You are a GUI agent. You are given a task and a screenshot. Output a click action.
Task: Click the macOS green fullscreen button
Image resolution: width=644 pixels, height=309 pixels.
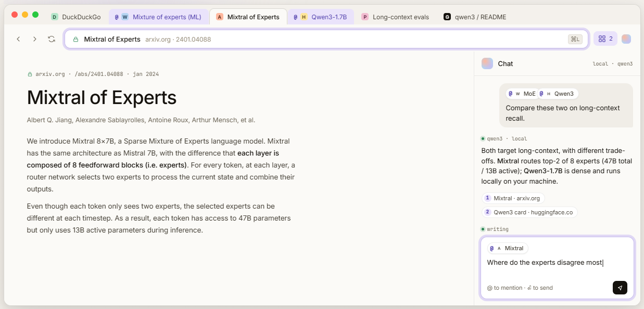click(35, 15)
